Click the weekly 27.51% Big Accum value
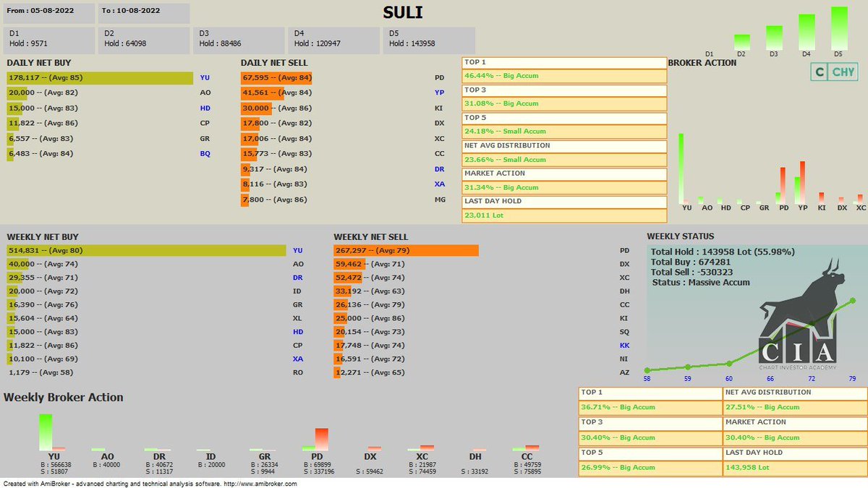The image size is (868, 488). click(x=794, y=408)
